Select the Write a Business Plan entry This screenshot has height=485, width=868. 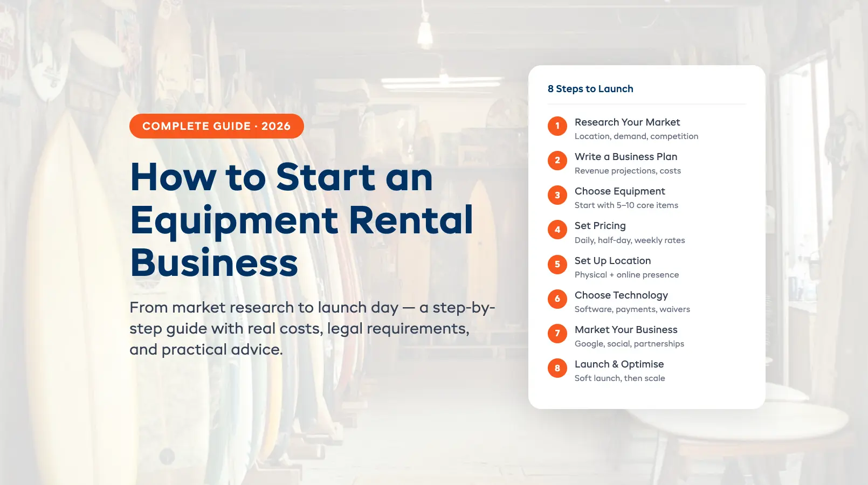[626, 157]
